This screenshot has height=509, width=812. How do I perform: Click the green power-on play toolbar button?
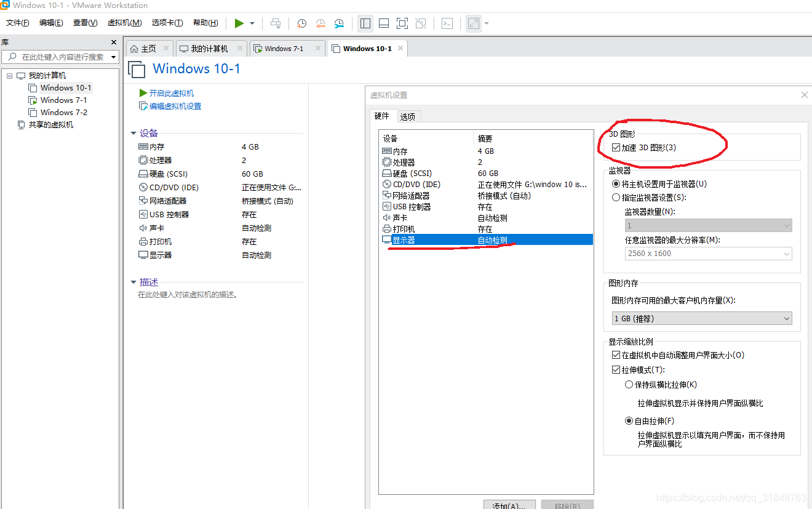239,23
